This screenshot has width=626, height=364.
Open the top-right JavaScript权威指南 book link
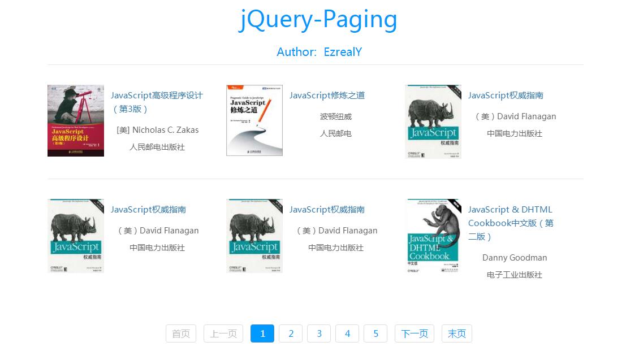click(505, 95)
